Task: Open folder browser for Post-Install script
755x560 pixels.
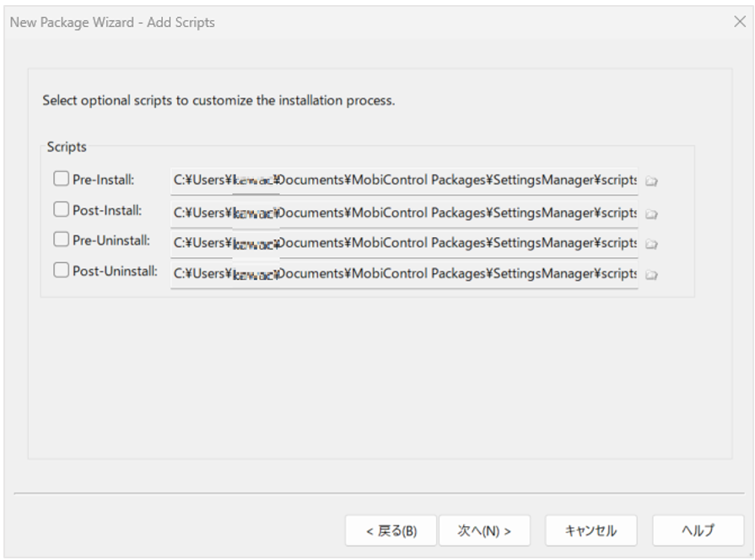Action: (x=651, y=213)
